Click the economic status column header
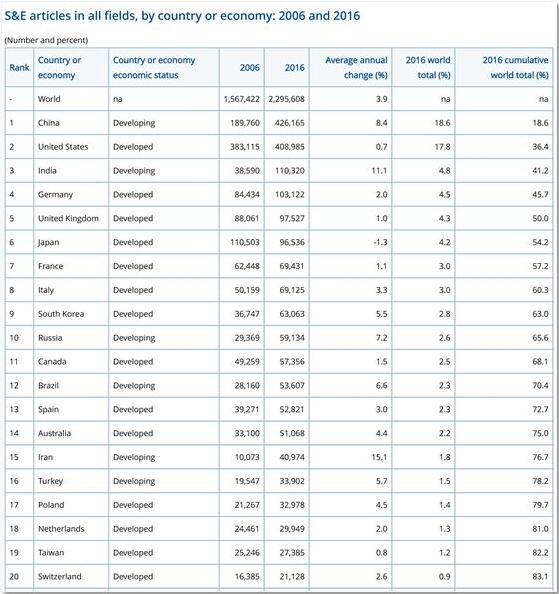The height and width of the screenshot is (594, 559). pyautogui.click(x=154, y=67)
